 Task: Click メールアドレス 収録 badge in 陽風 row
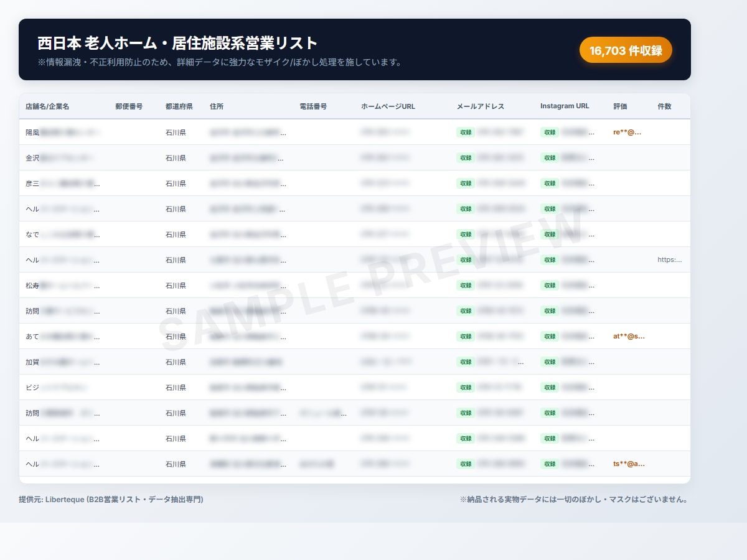[466, 133]
